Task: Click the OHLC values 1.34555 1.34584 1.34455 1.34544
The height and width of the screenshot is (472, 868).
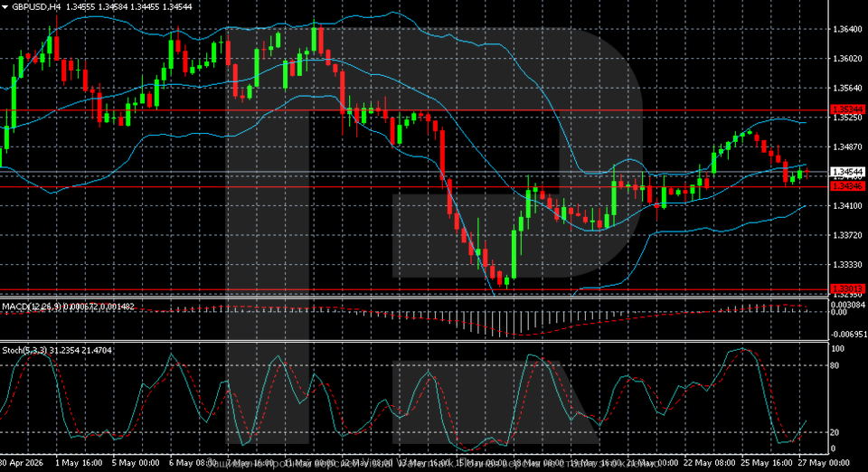Action: click(x=129, y=7)
